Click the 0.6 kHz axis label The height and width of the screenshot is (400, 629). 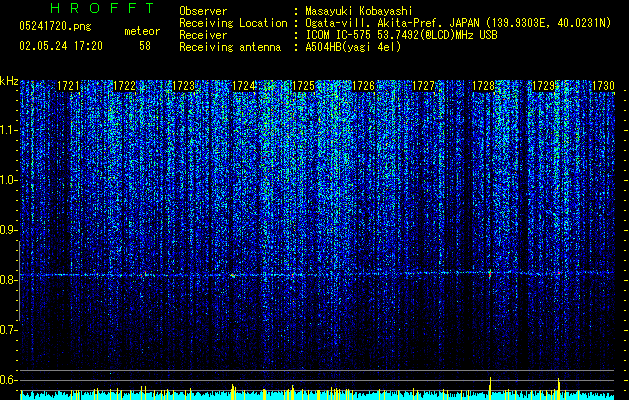pyautogui.click(x=8, y=380)
